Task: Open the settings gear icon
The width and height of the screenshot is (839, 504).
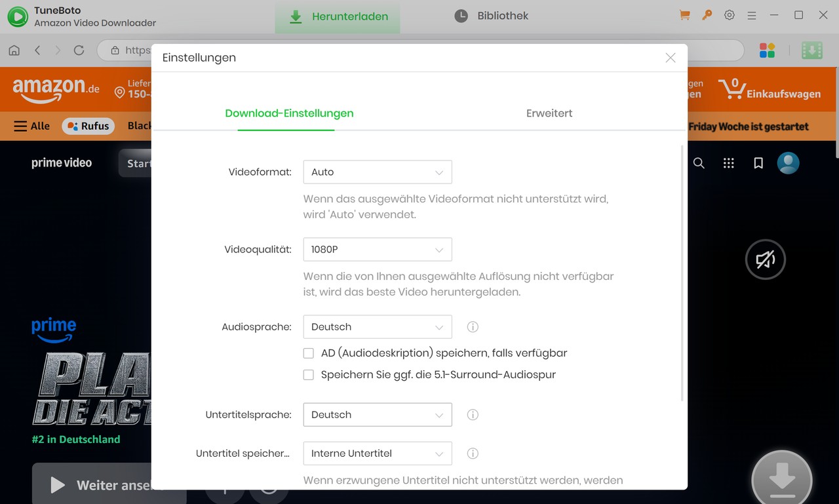Action: click(729, 14)
